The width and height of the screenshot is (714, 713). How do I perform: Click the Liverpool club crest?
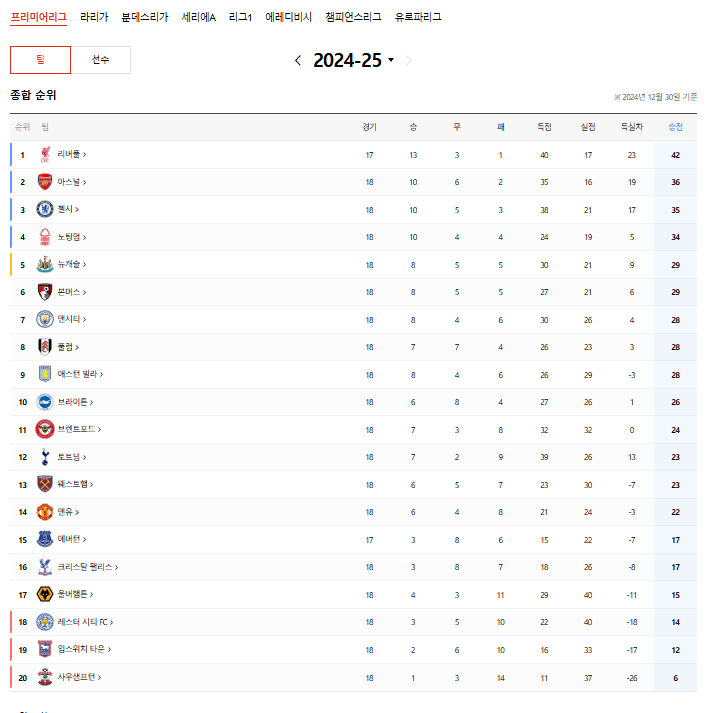tap(45, 155)
